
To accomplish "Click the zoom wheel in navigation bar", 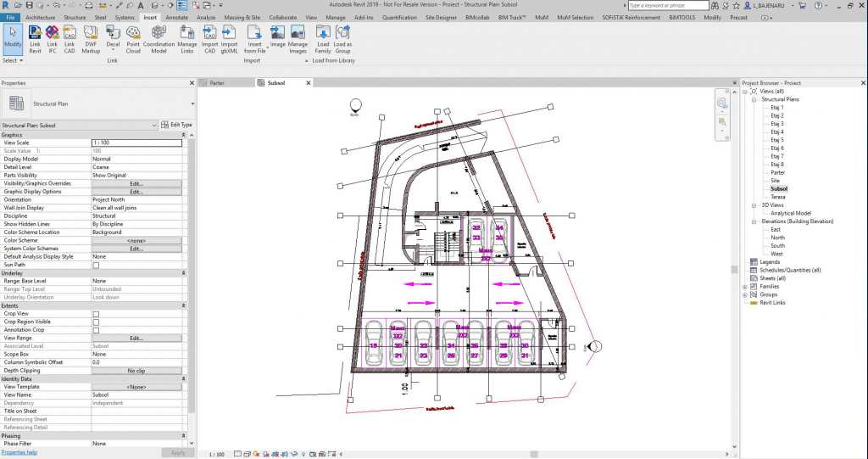I will pyautogui.click(x=722, y=104).
